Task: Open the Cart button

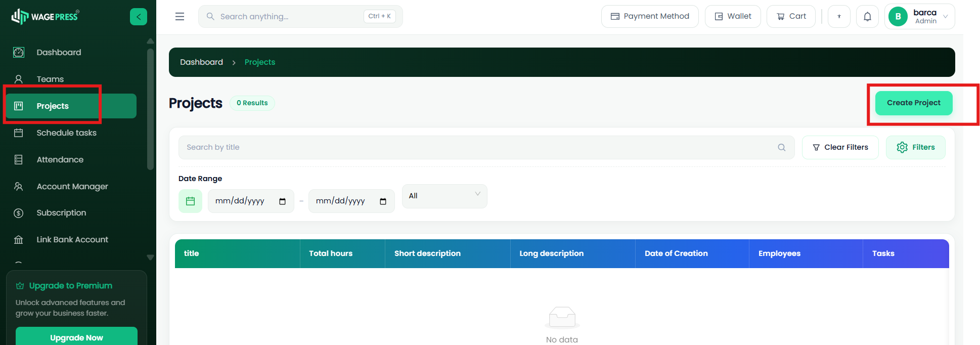Action: tap(791, 17)
